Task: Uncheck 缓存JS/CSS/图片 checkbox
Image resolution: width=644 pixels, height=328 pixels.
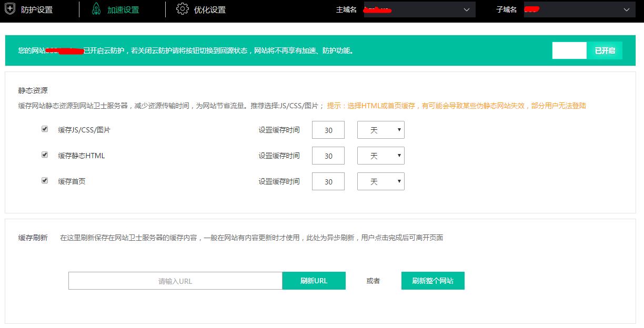Action: pos(44,128)
